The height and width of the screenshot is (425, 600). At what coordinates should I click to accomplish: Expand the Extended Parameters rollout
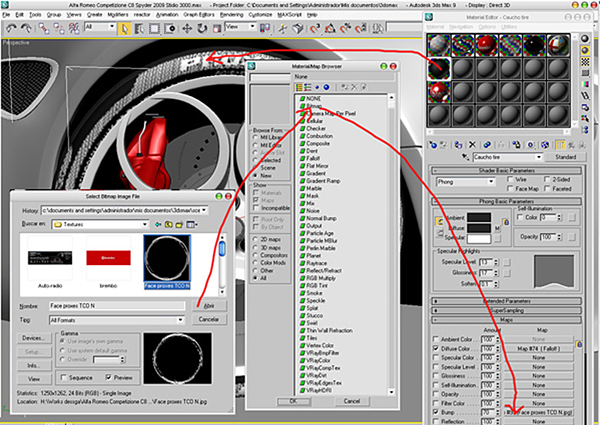point(507,301)
